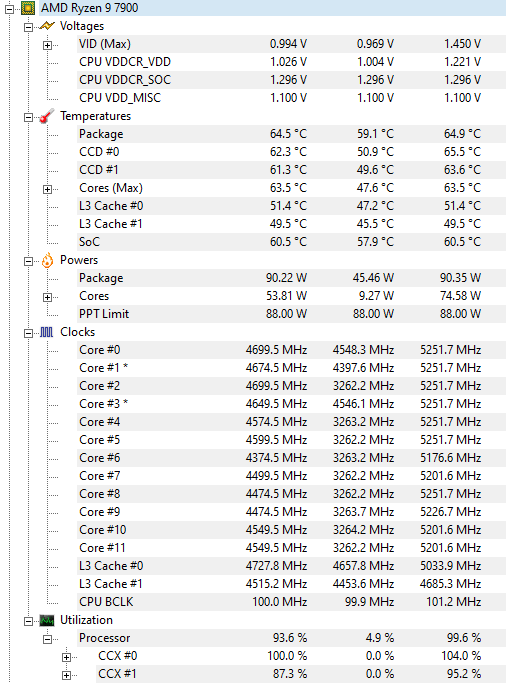Collapse the Powers section
506x683 pixels.
[28, 261]
